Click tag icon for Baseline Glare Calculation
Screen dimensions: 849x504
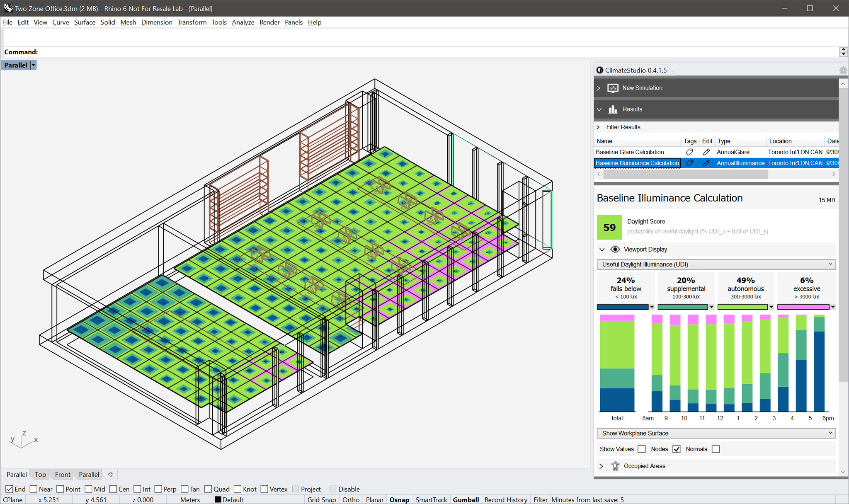coord(689,152)
